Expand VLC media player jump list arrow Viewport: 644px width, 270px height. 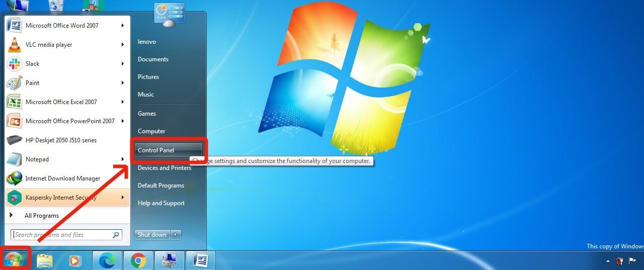[x=123, y=44]
